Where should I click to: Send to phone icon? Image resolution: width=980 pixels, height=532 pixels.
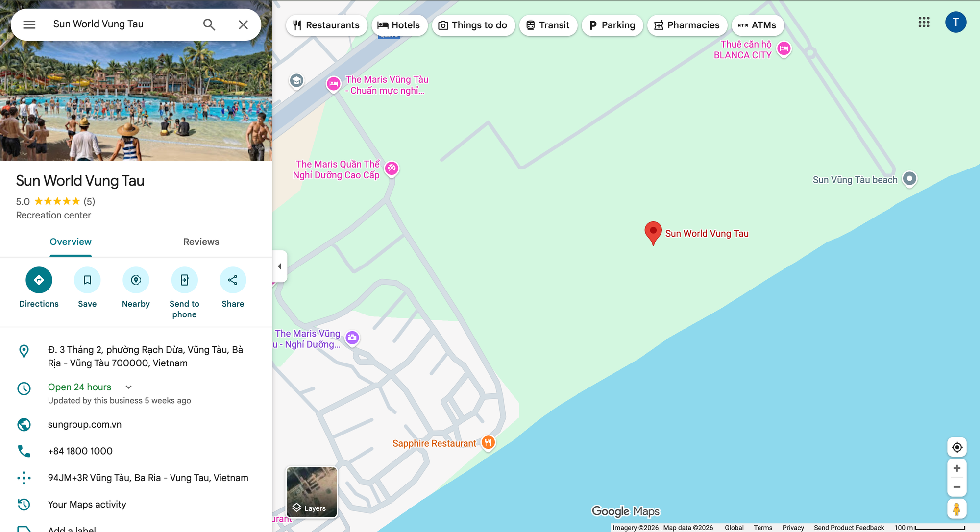[184, 280]
